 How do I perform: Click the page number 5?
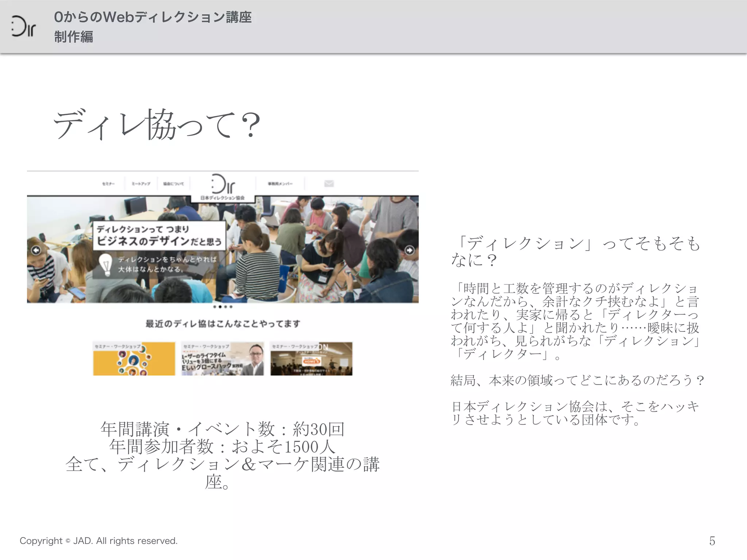tap(712, 541)
